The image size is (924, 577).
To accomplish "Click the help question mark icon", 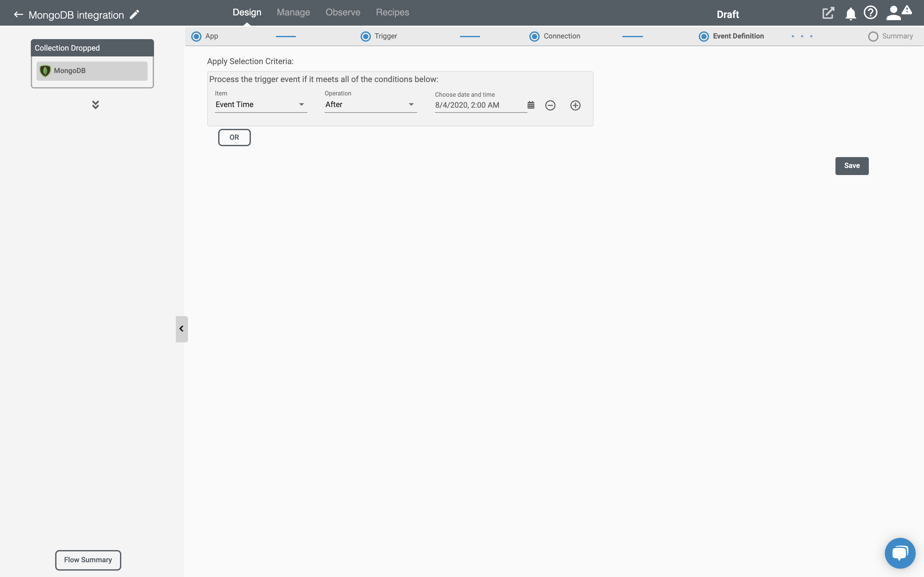I will [x=870, y=13].
